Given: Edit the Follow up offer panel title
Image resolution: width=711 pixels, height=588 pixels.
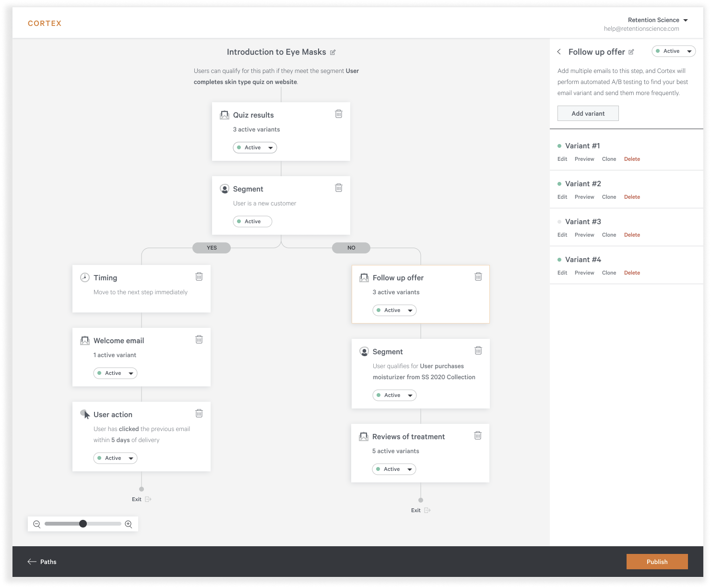Looking at the screenshot, I should click(631, 52).
